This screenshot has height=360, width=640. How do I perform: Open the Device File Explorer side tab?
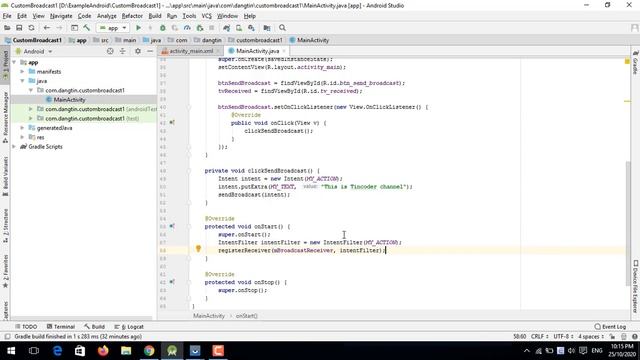[x=636, y=287]
